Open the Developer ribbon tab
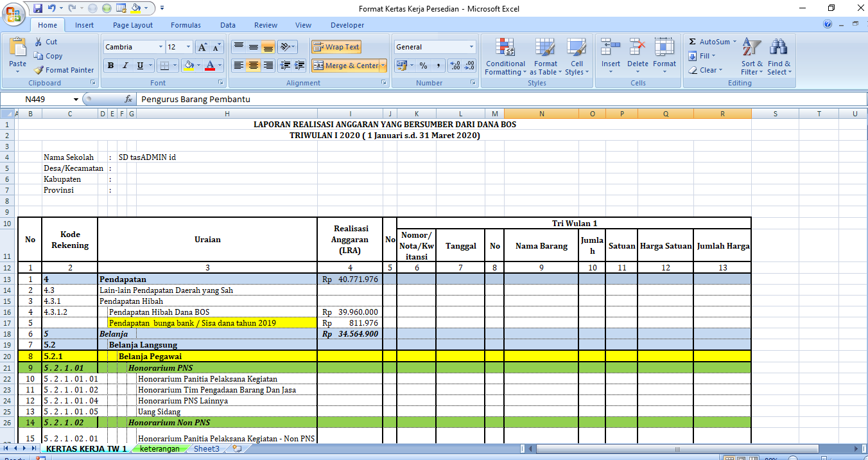Viewport: 868px width, 460px height. pyautogui.click(x=347, y=25)
